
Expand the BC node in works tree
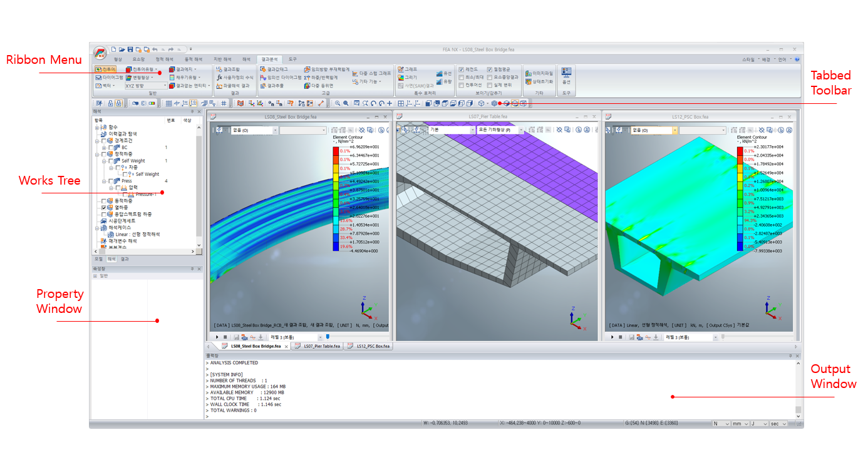point(104,148)
